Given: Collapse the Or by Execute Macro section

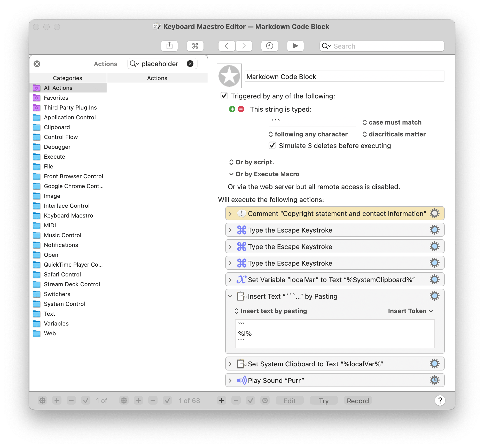Looking at the screenshot, I should tap(231, 174).
